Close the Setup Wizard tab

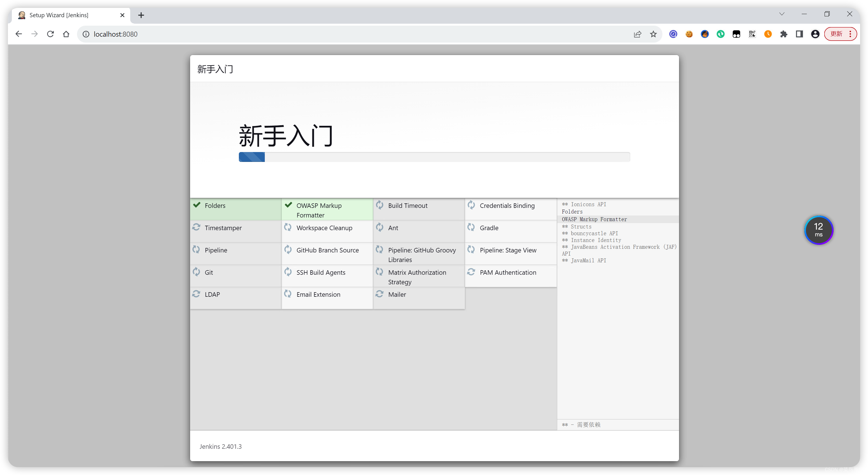pyautogui.click(x=122, y=15)
